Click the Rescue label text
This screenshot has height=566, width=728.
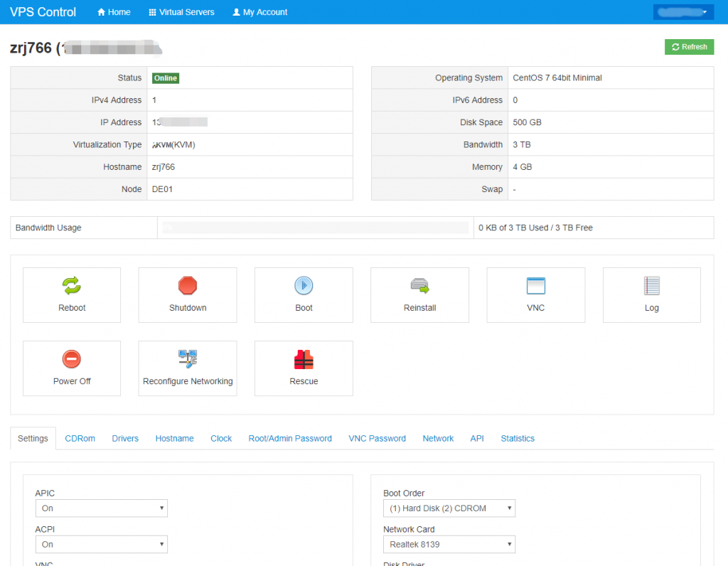tap(304, 381)
